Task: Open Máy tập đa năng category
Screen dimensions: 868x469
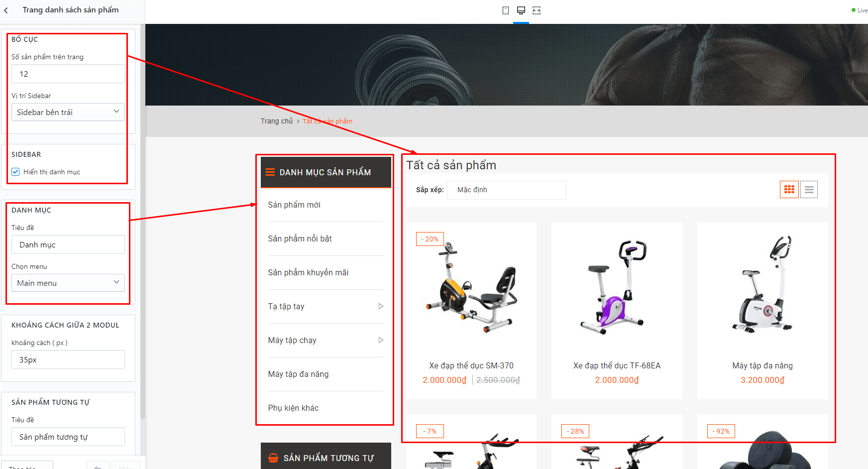Action: click(298, 374)
